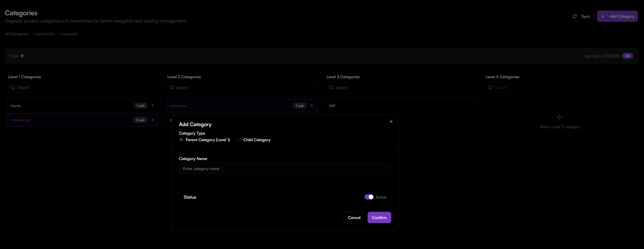The width and height of the screenshot is (644, 249).
Task: Confirm the new category creation
Action: [x=379, y=217]
